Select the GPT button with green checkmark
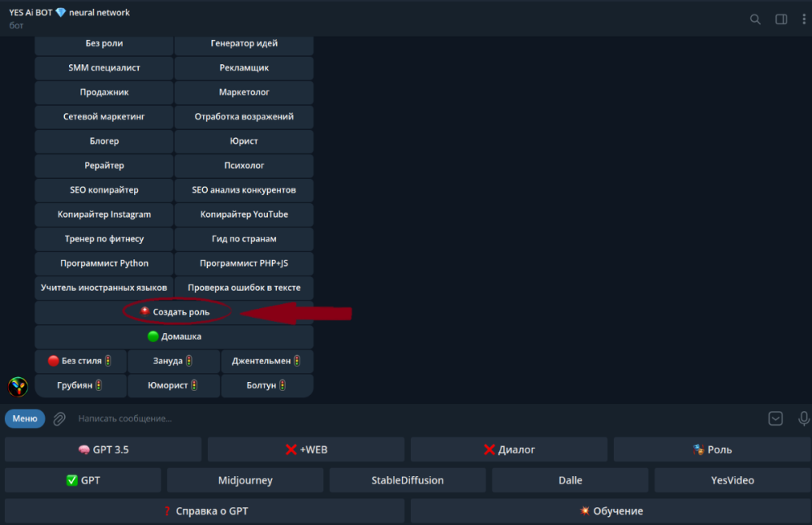 [83, 480]
